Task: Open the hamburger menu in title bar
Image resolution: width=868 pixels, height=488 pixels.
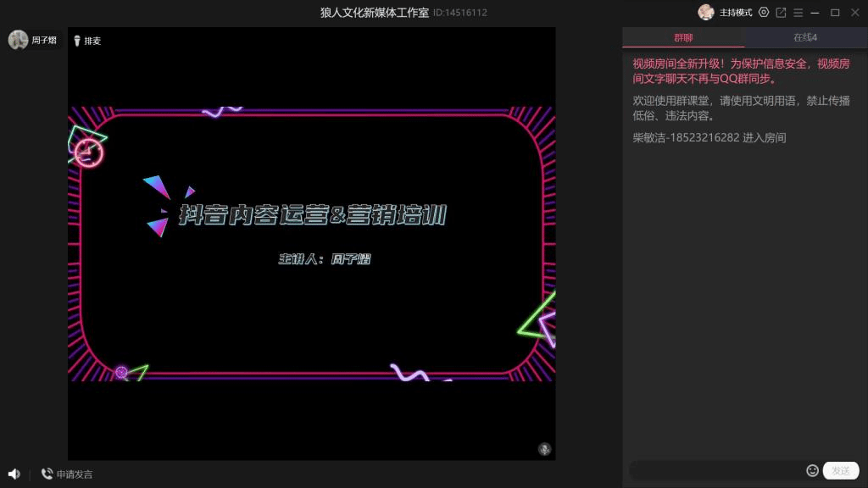Action: coord(798,13)
